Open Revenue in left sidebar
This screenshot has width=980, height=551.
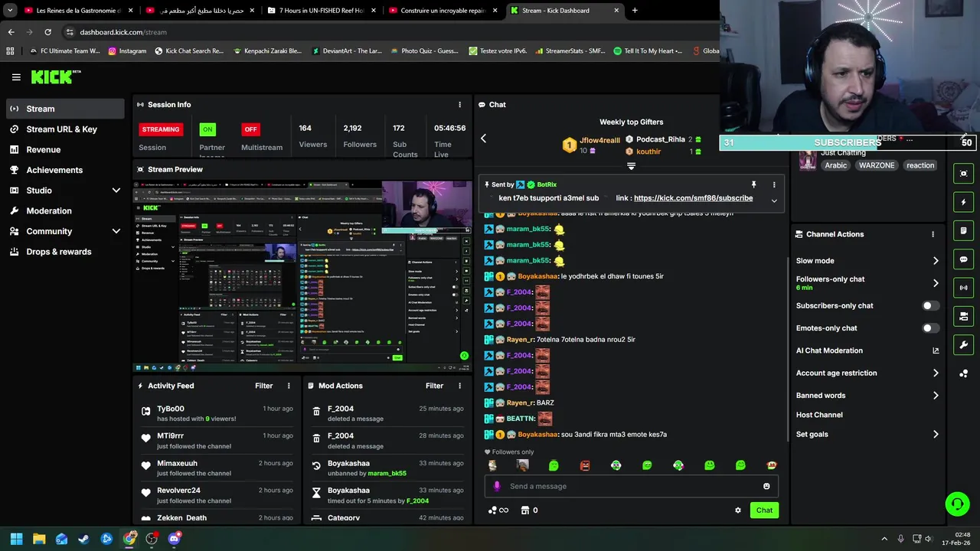tap(65, 149)
